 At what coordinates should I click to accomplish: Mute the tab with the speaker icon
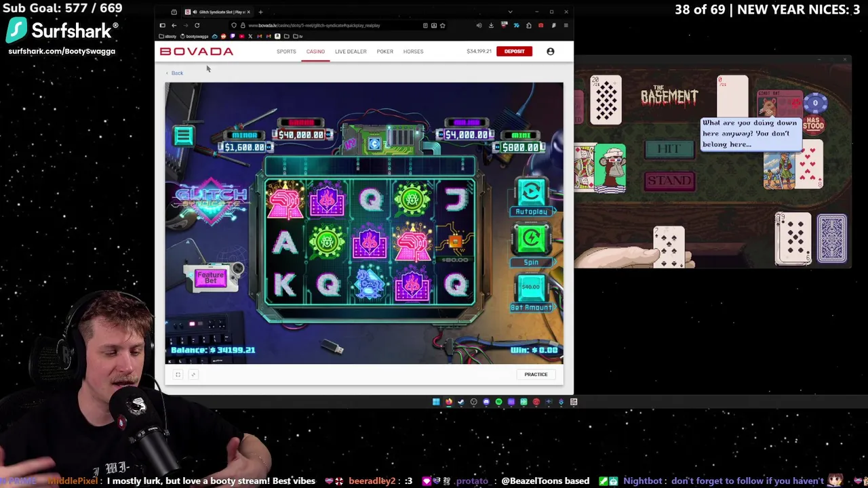pyautogui.click(x=195, y=12)
